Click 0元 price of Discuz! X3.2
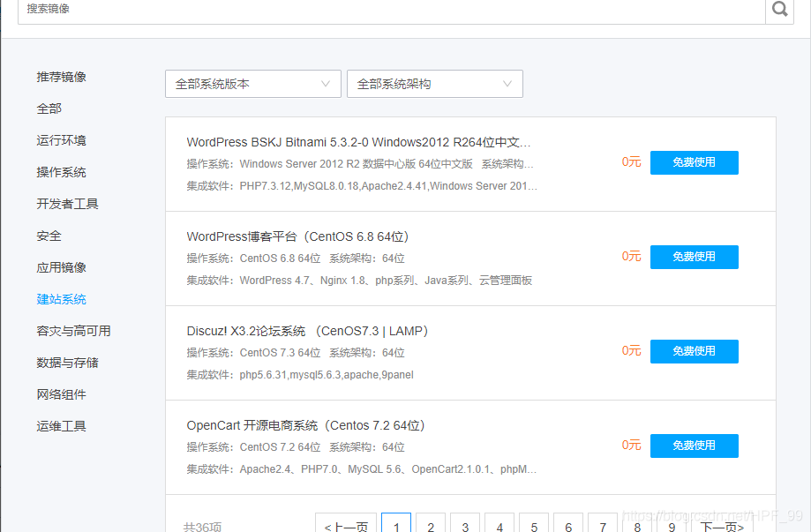Image resolution: width=811 pixels, height=532 pixels. (x=631, y=351)
